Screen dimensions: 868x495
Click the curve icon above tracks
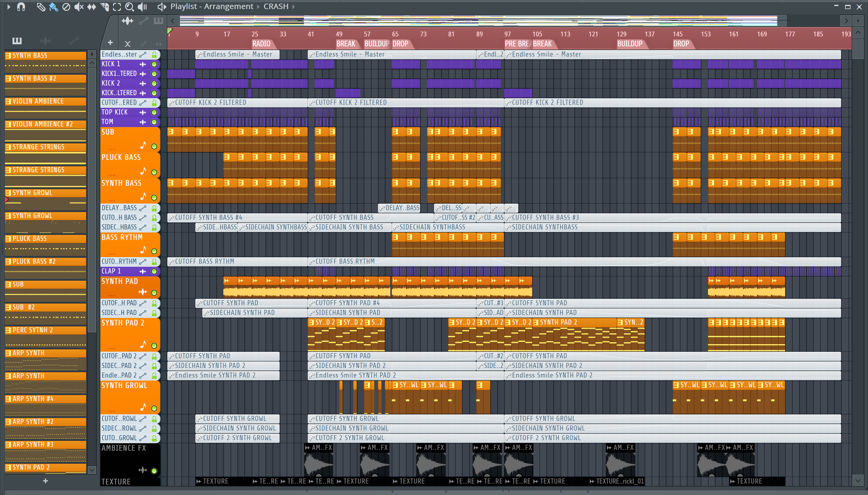pyautogui.click(x=143, y=44)
